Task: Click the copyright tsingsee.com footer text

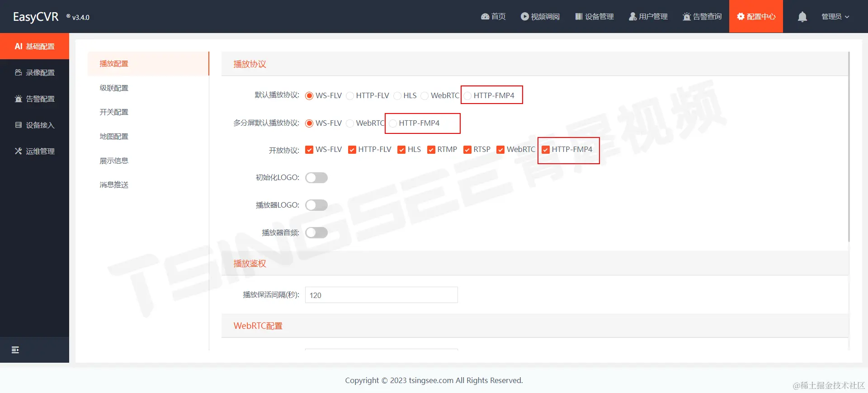Action: [x=434, y=380]
